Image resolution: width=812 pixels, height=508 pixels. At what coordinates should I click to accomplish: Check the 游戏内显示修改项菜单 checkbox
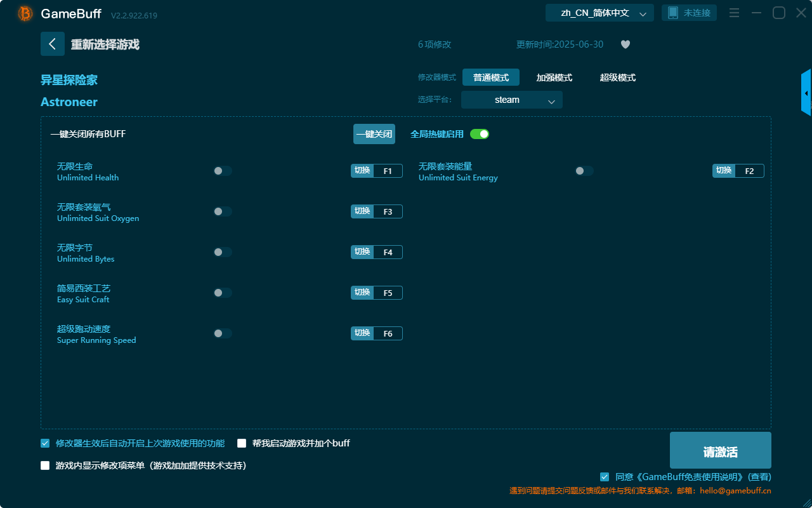point(44,465)
